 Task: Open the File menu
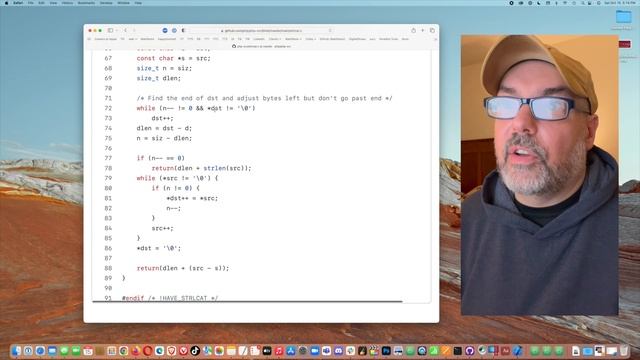[31, 3]
